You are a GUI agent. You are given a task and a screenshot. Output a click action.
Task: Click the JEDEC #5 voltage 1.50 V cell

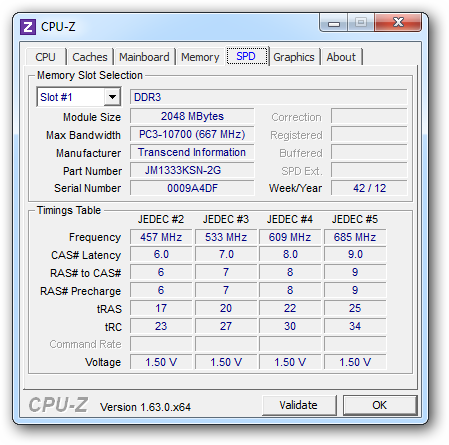pos(355,362)
